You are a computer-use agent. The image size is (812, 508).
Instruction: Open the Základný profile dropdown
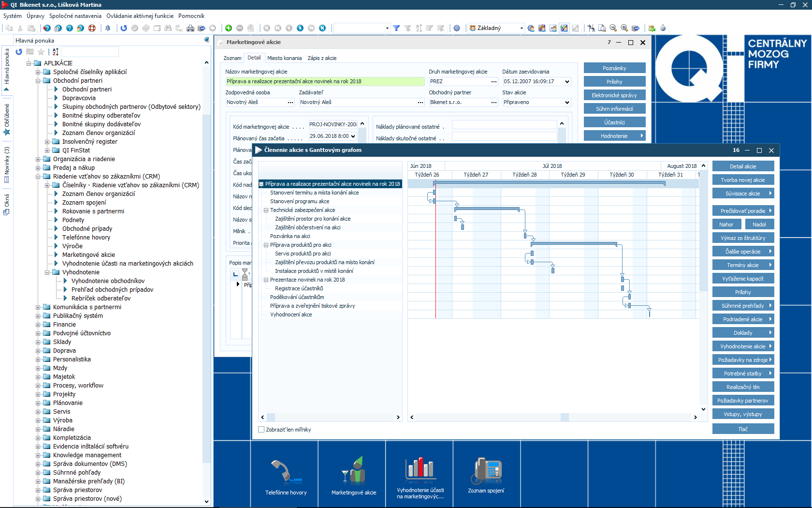click(521, 28)
